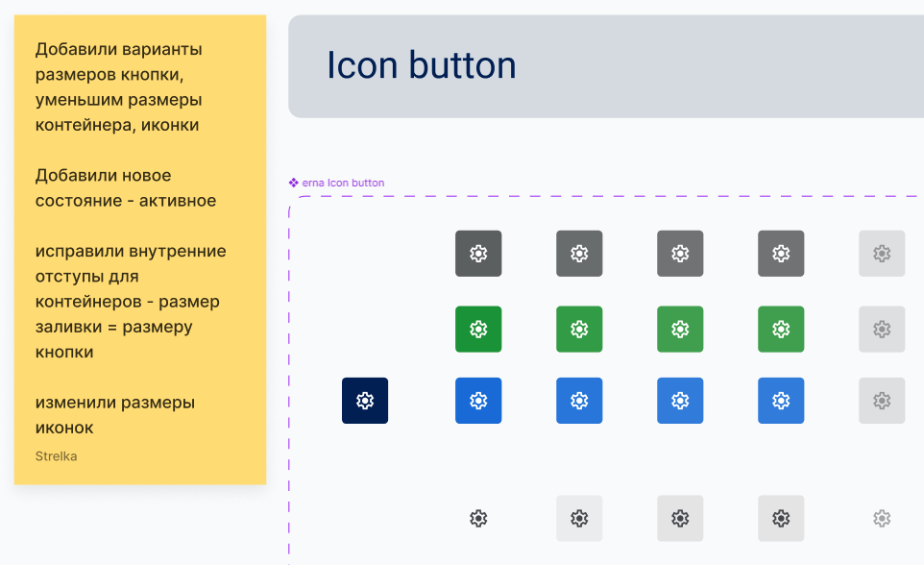Select the first light gray gear button in the bottom row

click(579, 519)
